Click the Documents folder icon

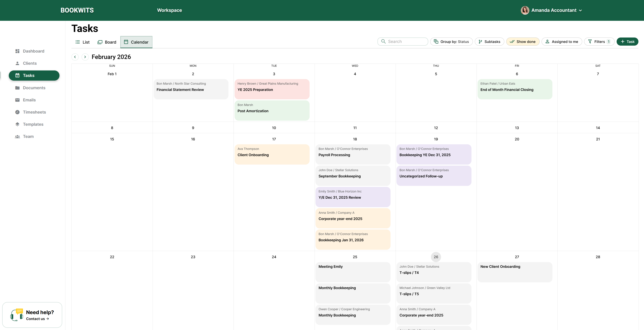17,88
